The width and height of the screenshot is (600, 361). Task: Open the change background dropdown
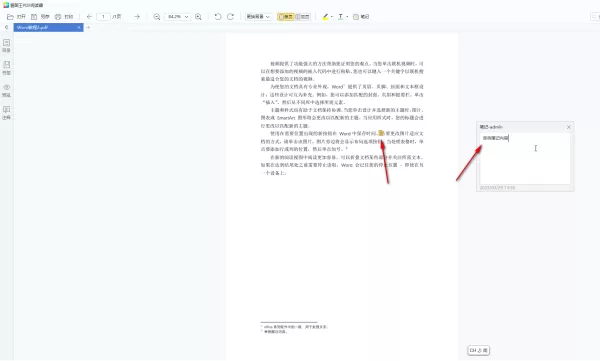pos(258,17)
